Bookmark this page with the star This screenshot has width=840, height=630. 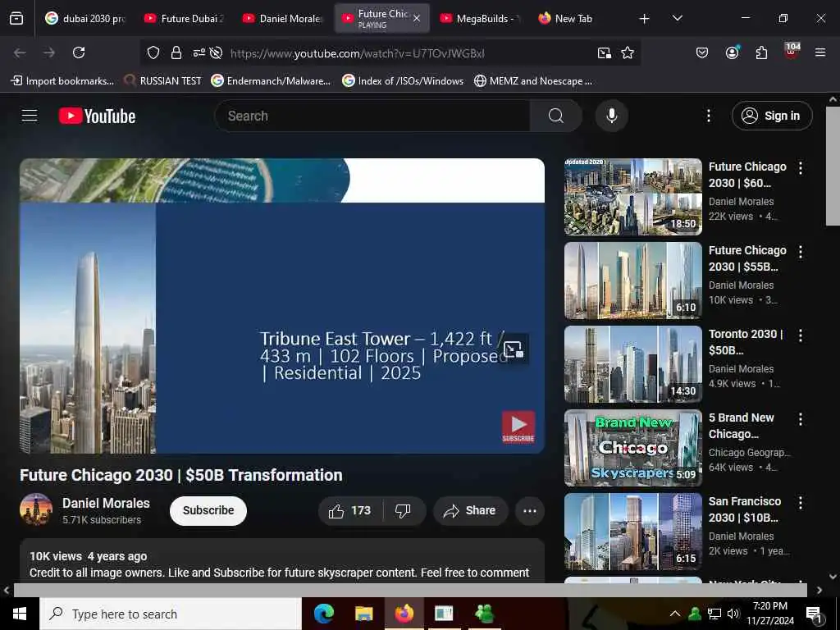point(628,52)
